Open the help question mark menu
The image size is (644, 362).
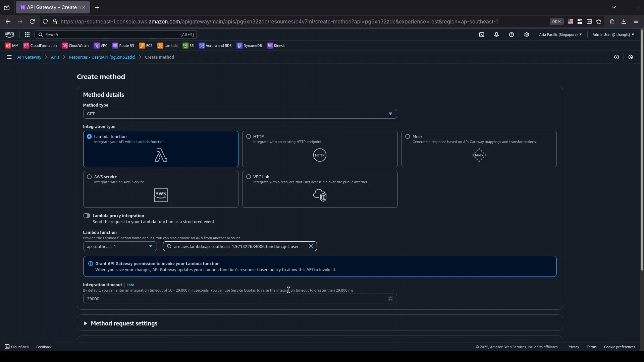coord(512,35)
